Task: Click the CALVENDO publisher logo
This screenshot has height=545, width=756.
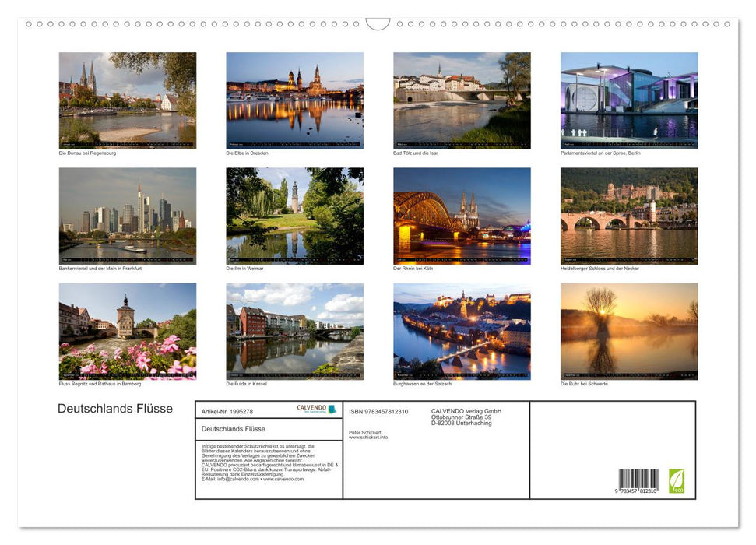Action: 315,410
